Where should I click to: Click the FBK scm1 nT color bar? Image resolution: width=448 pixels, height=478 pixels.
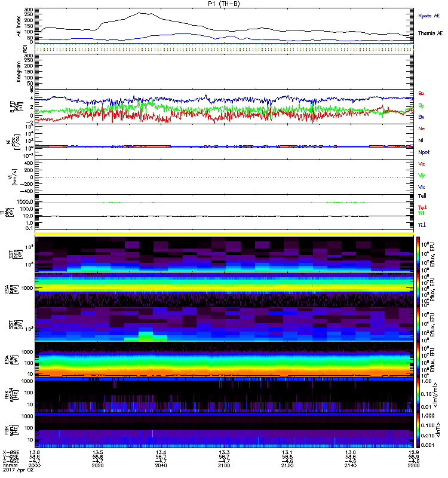pos(418,430)
